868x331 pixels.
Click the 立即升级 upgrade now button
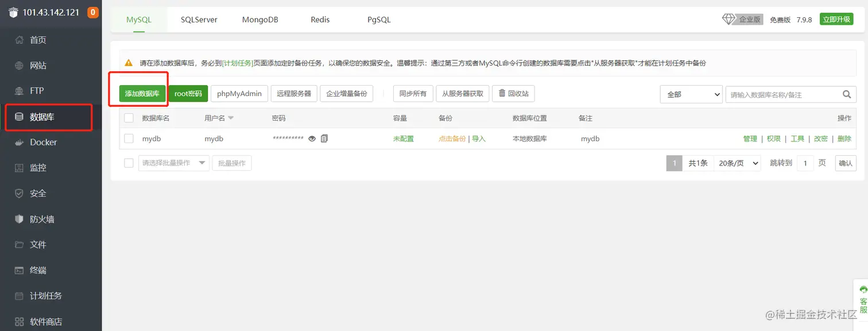coord(835,19)
